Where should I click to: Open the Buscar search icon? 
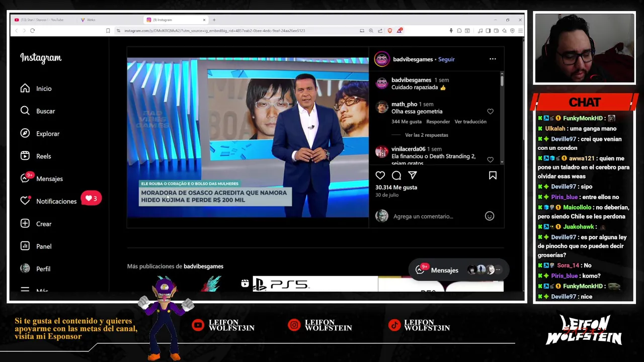click(x=25, y=111)
